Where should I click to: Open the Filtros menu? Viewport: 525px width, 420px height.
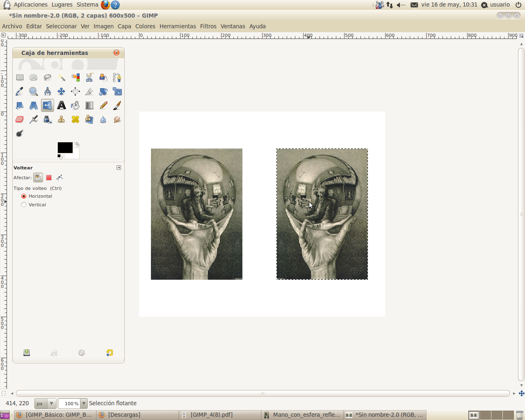tap(208, 26)
